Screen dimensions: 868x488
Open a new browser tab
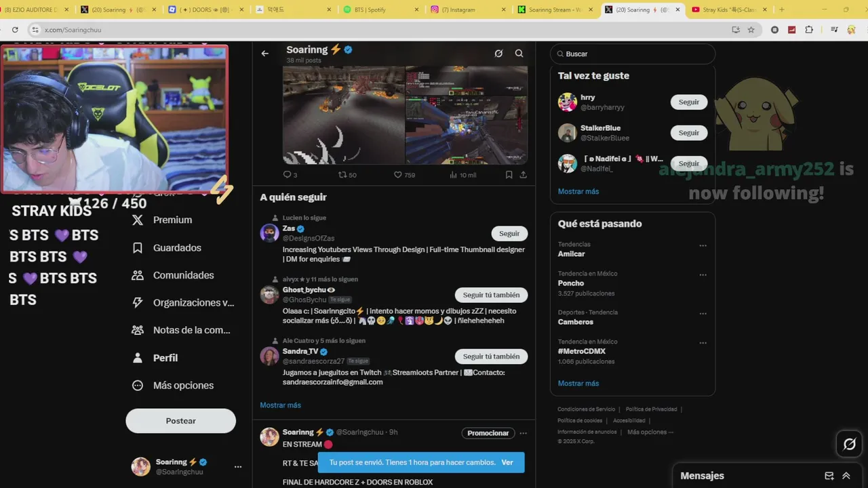coord(781,9)
